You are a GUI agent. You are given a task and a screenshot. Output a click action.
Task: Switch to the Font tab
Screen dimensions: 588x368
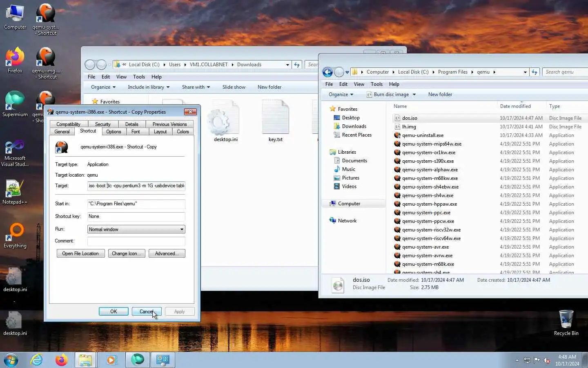click(x=136, y=131)
